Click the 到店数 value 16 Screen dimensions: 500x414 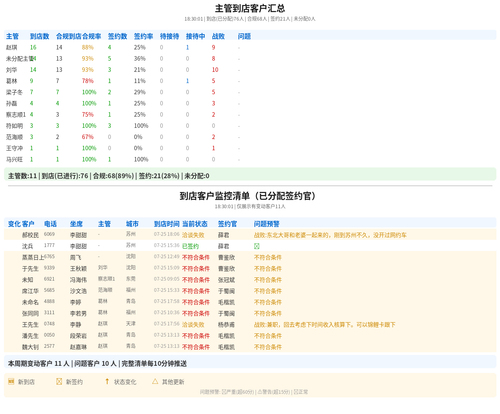pyautogui.click(x=33, y=47)
